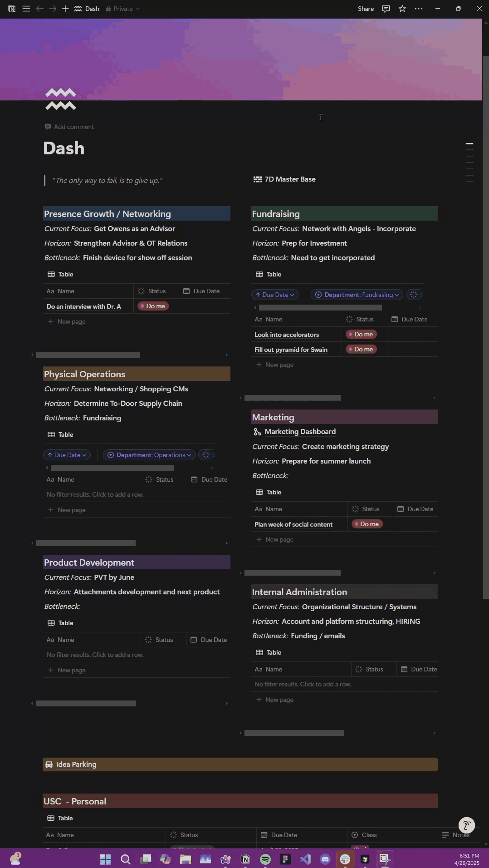This screenshot has height=868, width=489.
Task: Open Discord from the taskbar
Action: click(325, 859)
